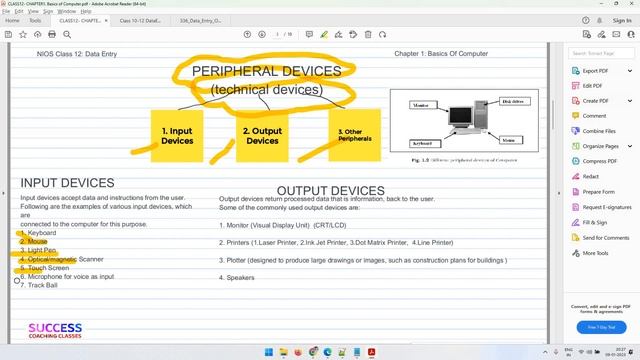Open Microsoft Edge from the taskbar
The image size is (640, 360).
click(x=327, y=352)
